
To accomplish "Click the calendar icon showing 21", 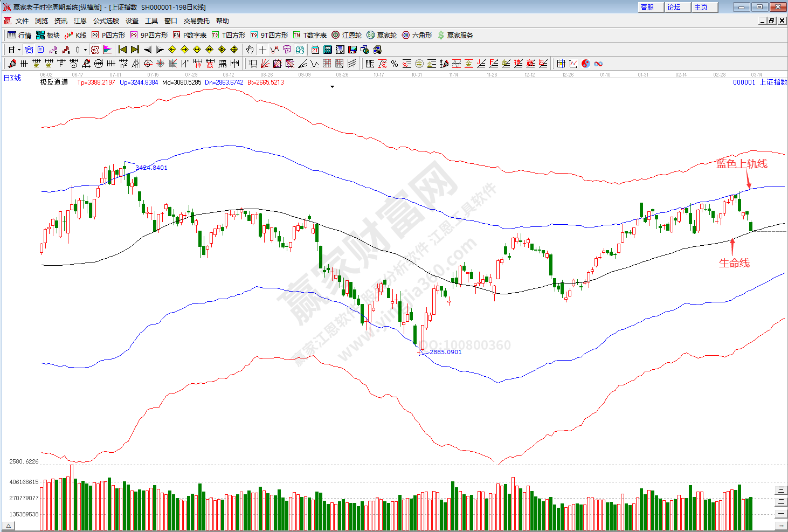I will coord(315,50).
